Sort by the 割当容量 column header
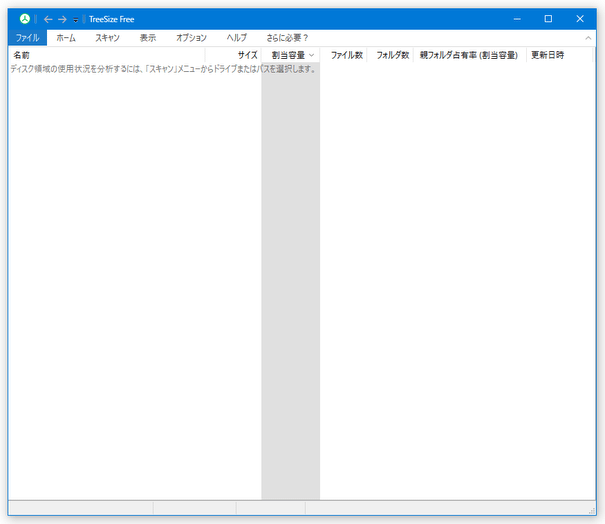605x524 pixels. (x=291, y=55)
